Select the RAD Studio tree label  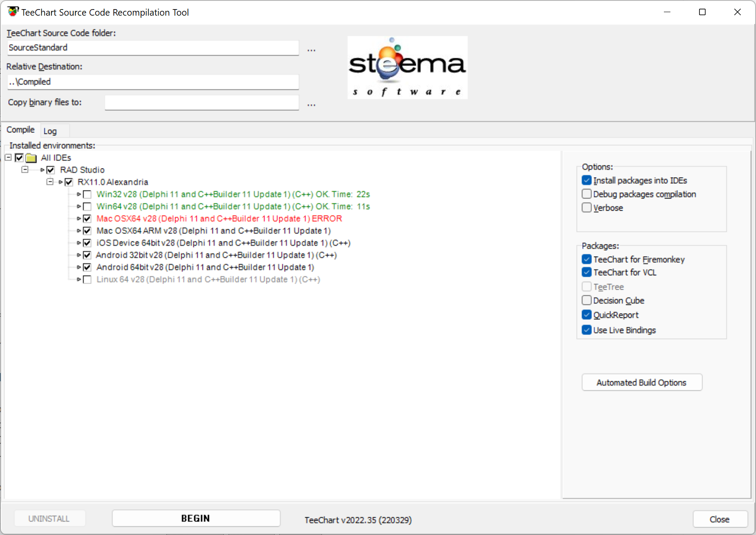click(82, 170)
